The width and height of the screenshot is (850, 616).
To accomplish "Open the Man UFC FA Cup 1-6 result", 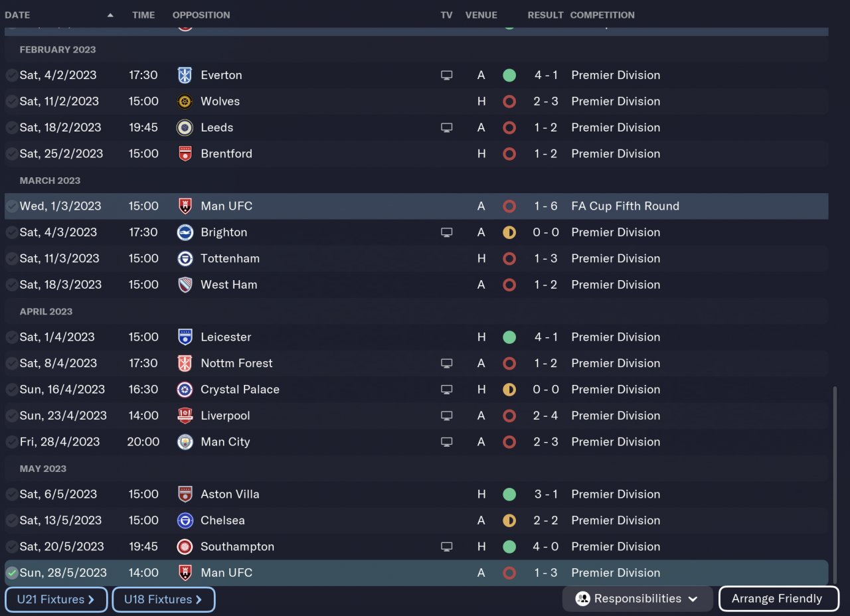I will pyautogui.click(x=546, y=206).
